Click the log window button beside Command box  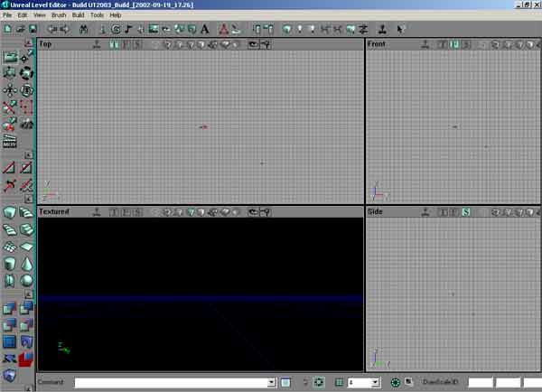pyautogui.click(x=285, y=382)
